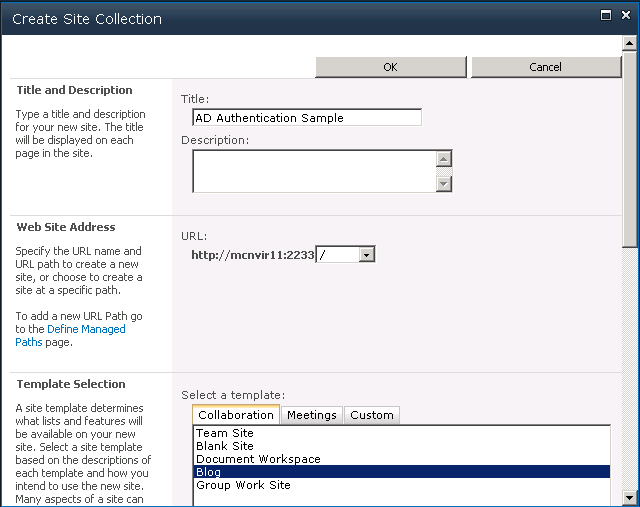This screenshot has width=640, height=507.
Task: Pick the Document Workspace template
Action: tap(258, 459)
